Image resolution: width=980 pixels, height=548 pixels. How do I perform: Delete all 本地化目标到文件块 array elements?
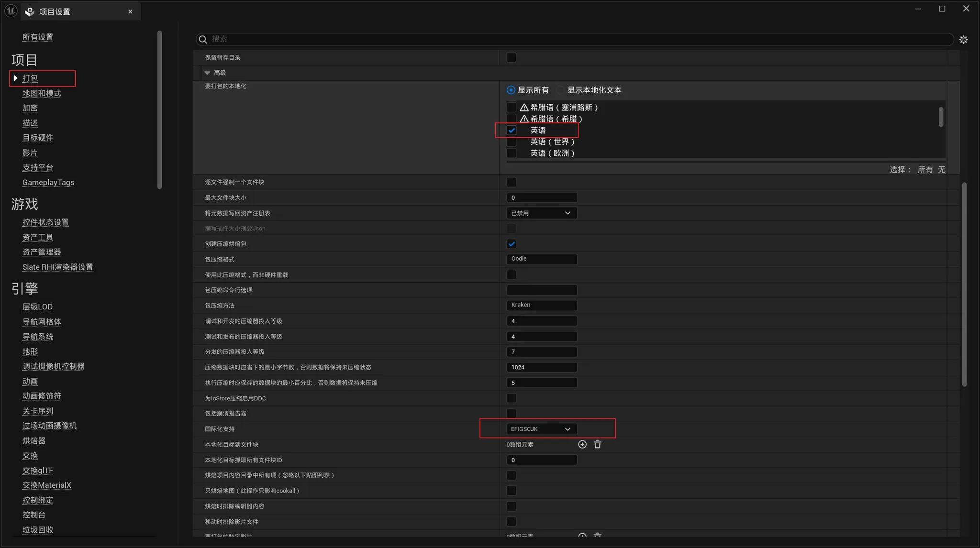[x=597, y=444]
